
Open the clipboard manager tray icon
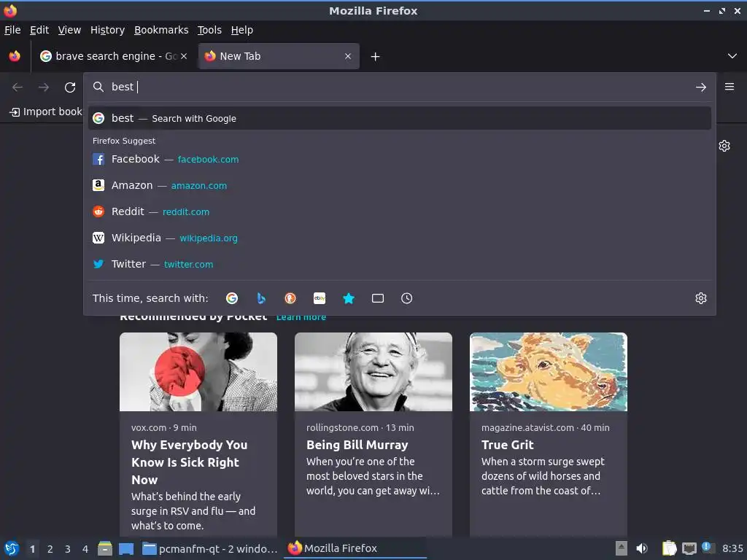pos(669,548)
